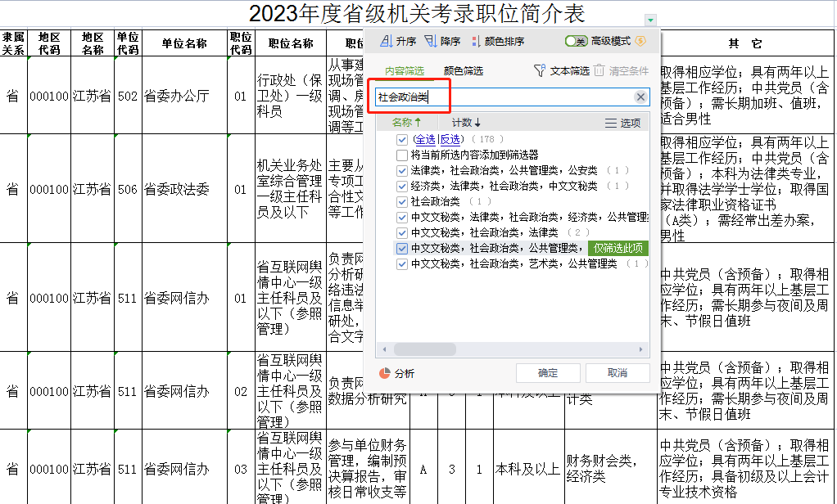This screenshot has width=837, height=504.
Task: Select the title 2023年度省级机关考录职位简介表
Action: (x=417, y=13)
